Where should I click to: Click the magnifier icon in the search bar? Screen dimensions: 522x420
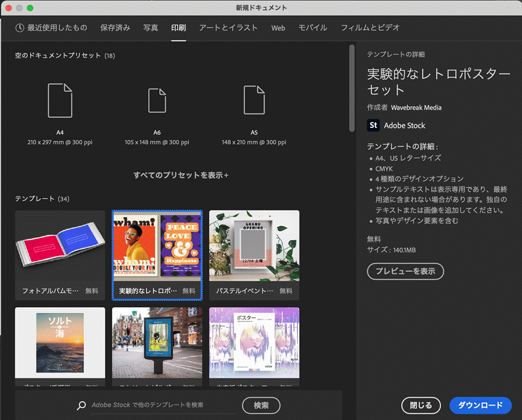[82, 406]
